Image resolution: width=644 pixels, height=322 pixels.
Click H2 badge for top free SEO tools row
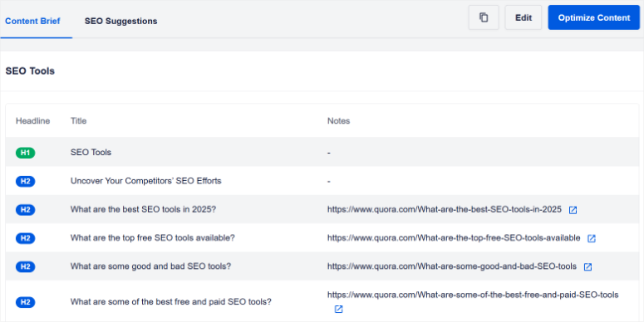26,238
